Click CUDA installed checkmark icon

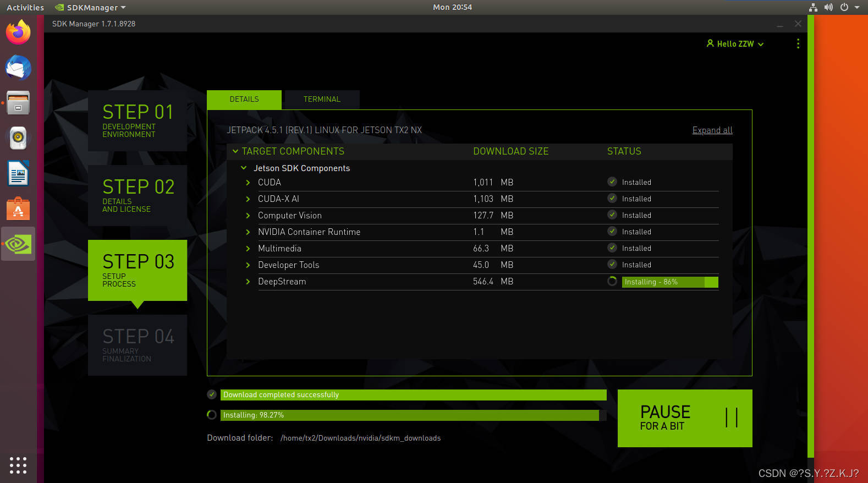[x=612, y=182]
